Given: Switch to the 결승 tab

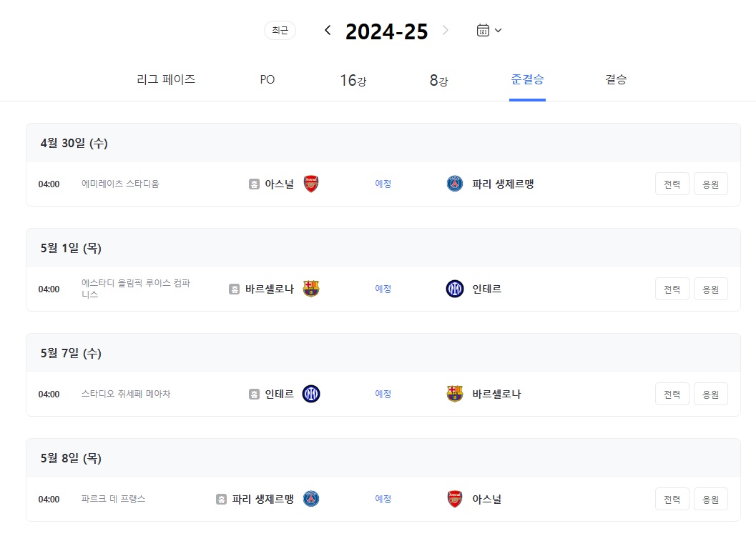Looking at the screenshot, I should coord(616,79).
